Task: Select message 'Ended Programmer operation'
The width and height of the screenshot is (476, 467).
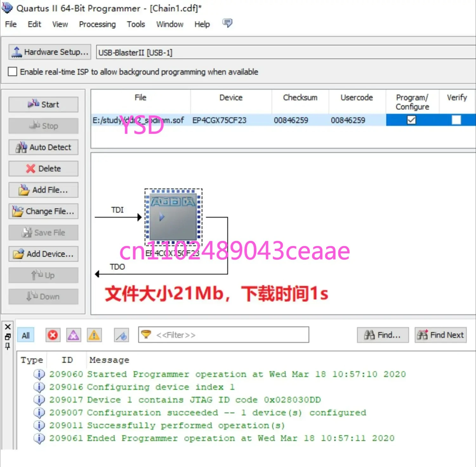Action: pos(241,438)
